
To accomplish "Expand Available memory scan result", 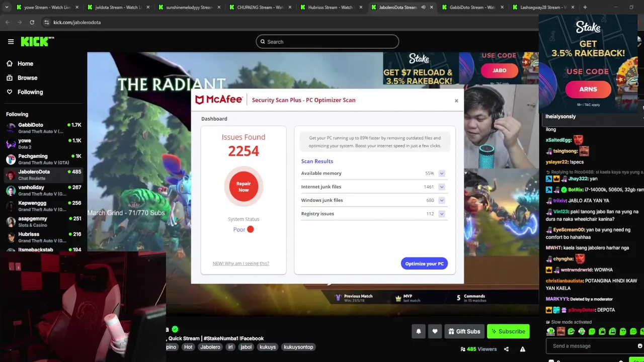I will (x=441, y=173).
